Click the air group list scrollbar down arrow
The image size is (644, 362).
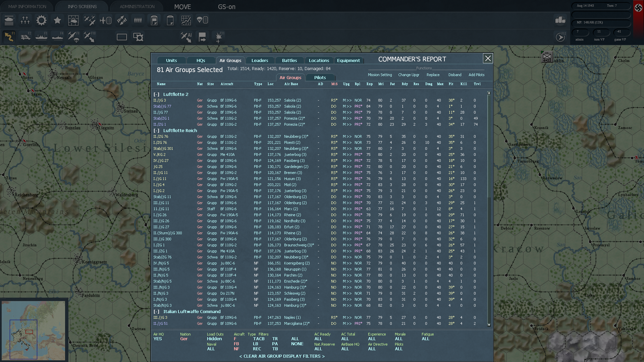(489, 325)
